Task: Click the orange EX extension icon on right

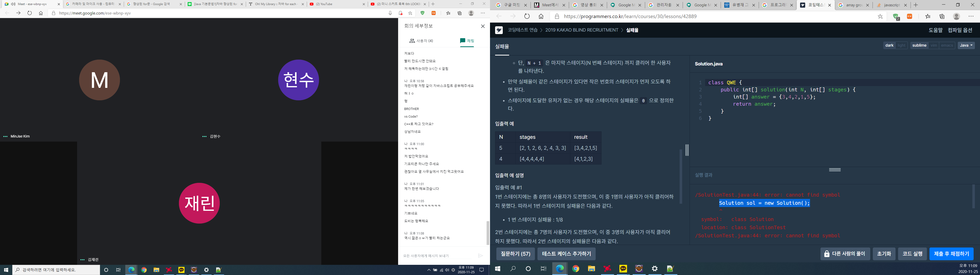Action: [x=910, y=16]
